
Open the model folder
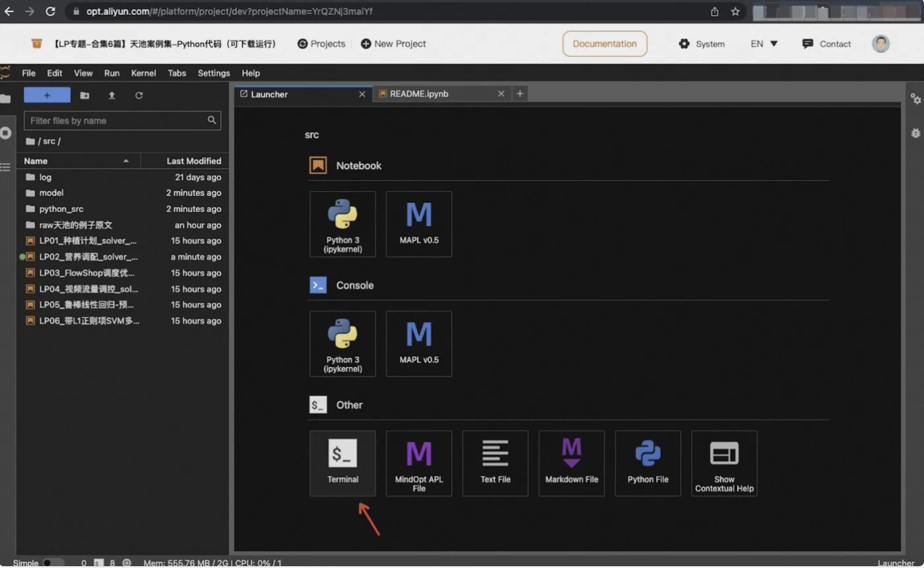pyautogui.click(x=123, y=193)
